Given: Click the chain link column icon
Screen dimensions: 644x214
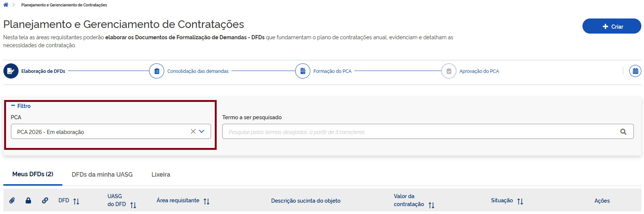Looking at the screenshot, I should coord(45,200).
